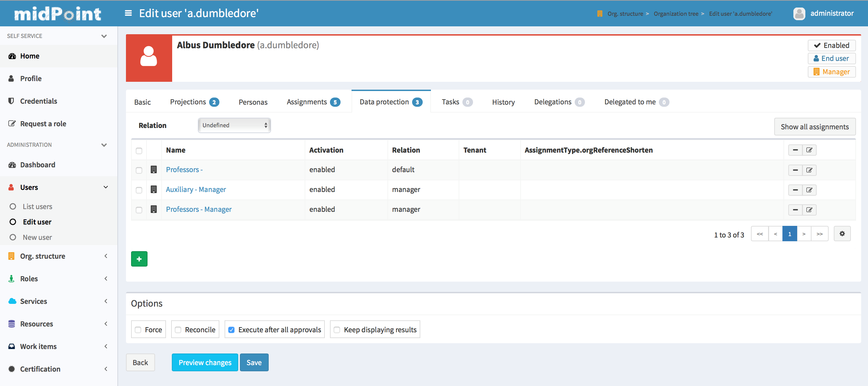The width and height of the screenshot is (868, 386).
Task: Click Preview changes
Action: tap(205, 362)
